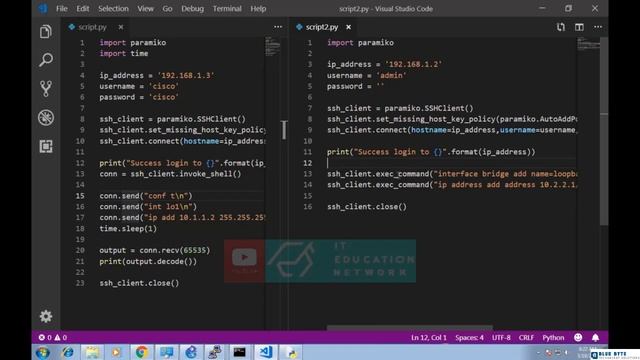Open the Help menu

coord(258,9)
